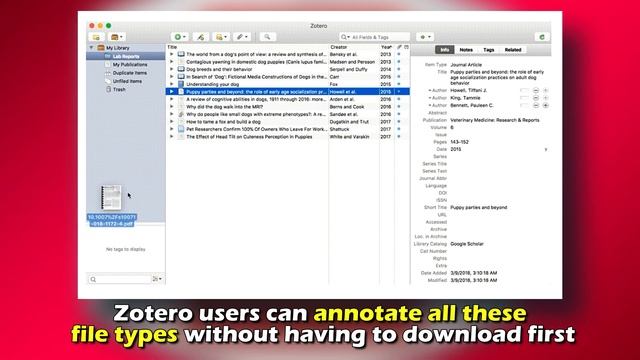This screenshot has height=360, width=640.
Task: Click the green Sync button
Action: click(542, 37)
